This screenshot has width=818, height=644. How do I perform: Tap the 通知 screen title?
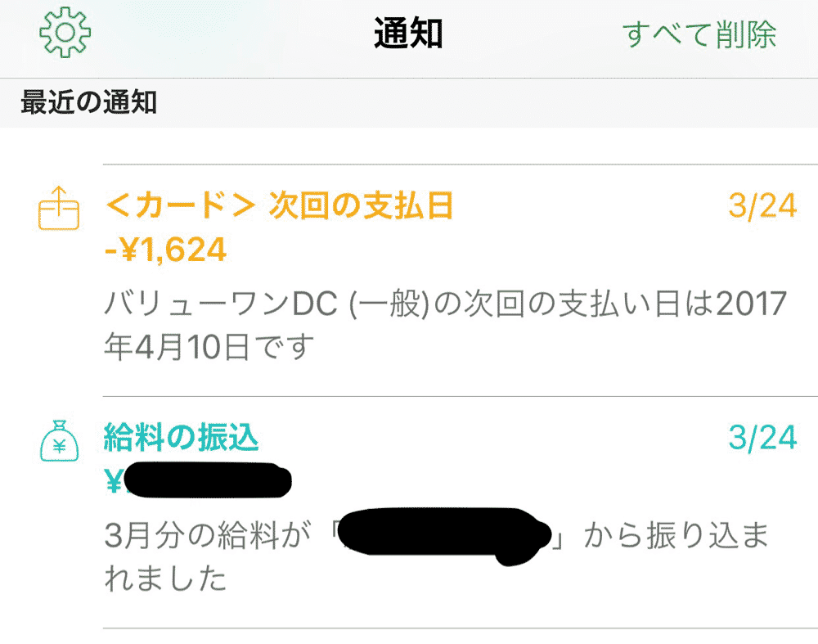(x=408, y=34)
